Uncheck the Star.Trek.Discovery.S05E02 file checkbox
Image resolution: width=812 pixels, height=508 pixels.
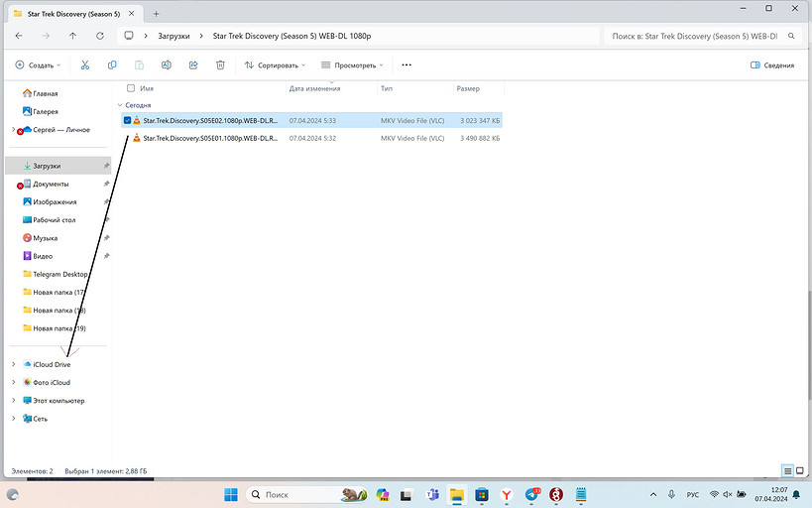[127, 120]
